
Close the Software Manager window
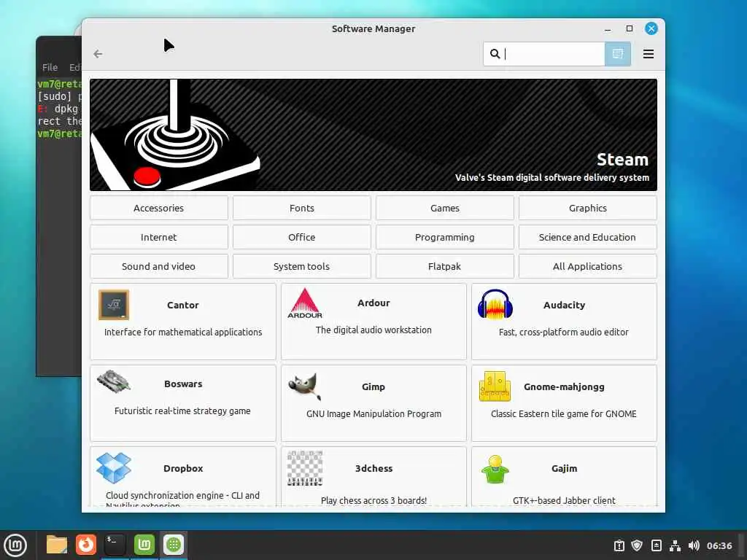pyautogui.click(x=651, y=28)
